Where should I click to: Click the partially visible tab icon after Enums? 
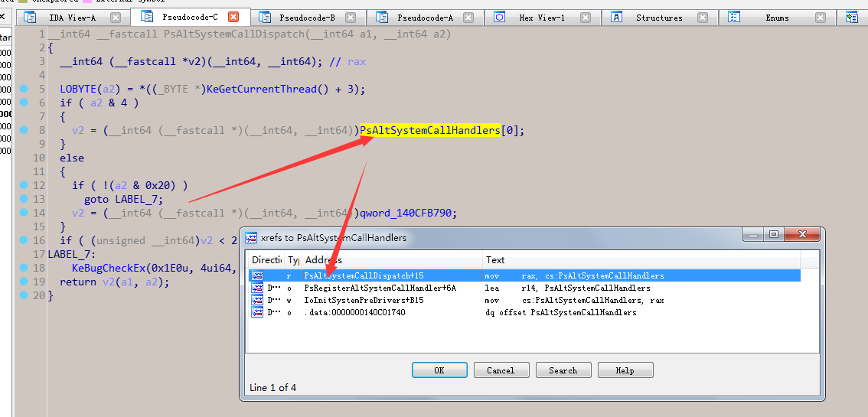click(x=851, y=18)
